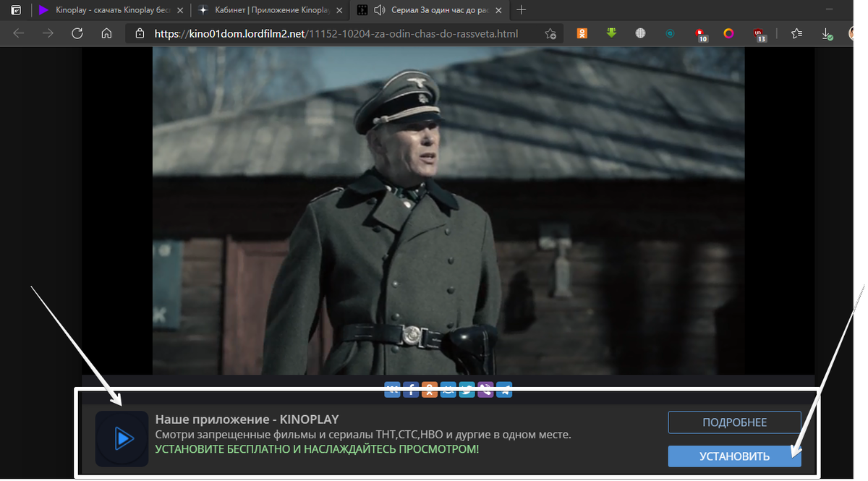This screenshot has height=481, width=868.
Task: Click the ПОДРОБНЕЕ button
Action: pyautogui.click(x=734, y=422)
